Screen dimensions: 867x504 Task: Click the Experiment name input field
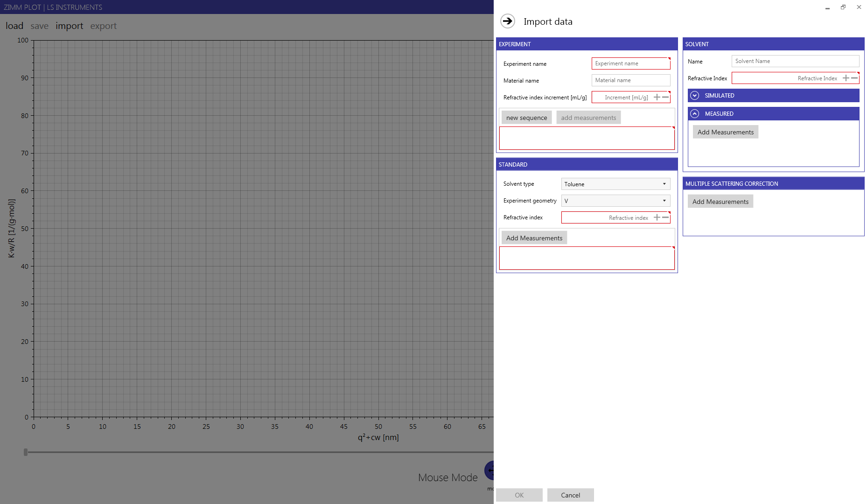point(631,63)
